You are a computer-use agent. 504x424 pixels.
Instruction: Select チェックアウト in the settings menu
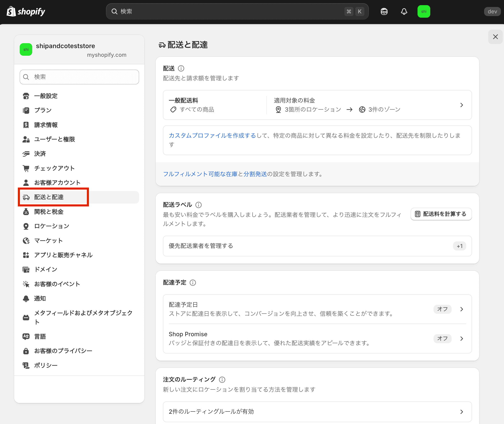54,168
